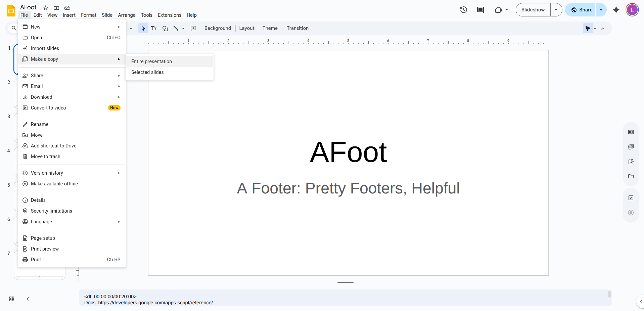This screenshot has height=311, width=644.
Task: Select the text box tool
Action: (x=154, y=28)
